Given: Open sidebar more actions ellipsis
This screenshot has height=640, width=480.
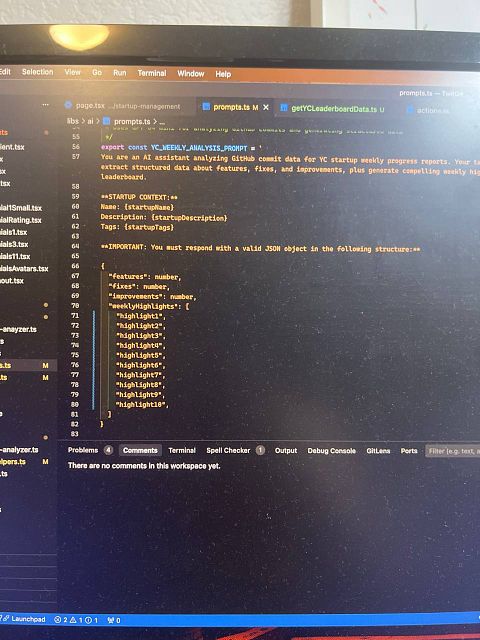Looking at the screenshot, I should [x=45, y=105].
